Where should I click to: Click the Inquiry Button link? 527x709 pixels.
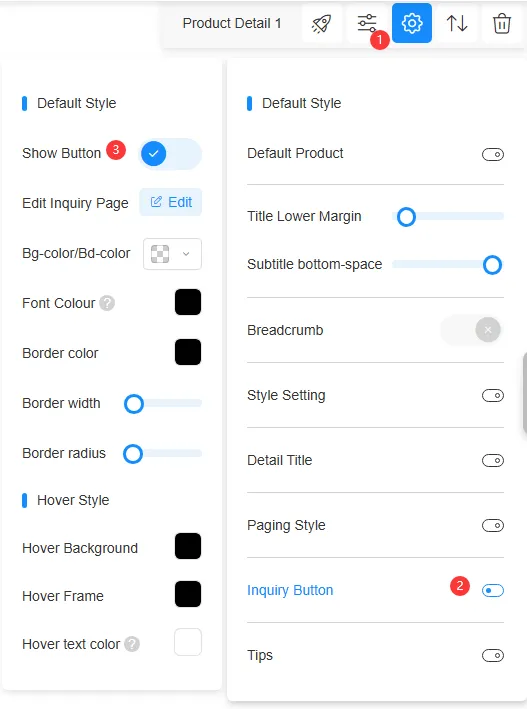pos(290,590)
